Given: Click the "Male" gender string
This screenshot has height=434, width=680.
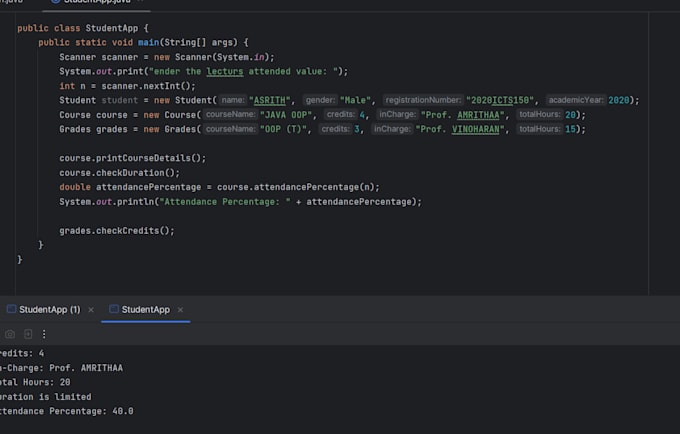Looking at the screenshot, I should 355,100.
